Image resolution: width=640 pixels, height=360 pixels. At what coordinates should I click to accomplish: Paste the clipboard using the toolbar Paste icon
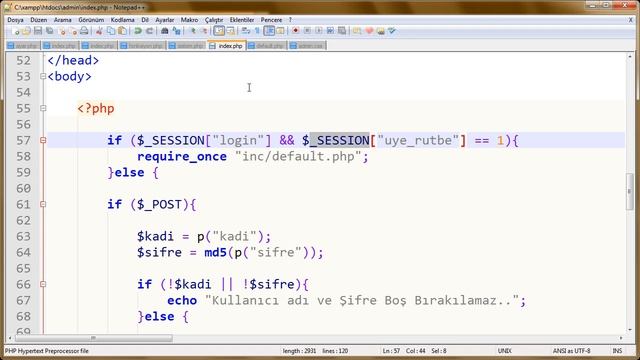[x=122, y=31]
